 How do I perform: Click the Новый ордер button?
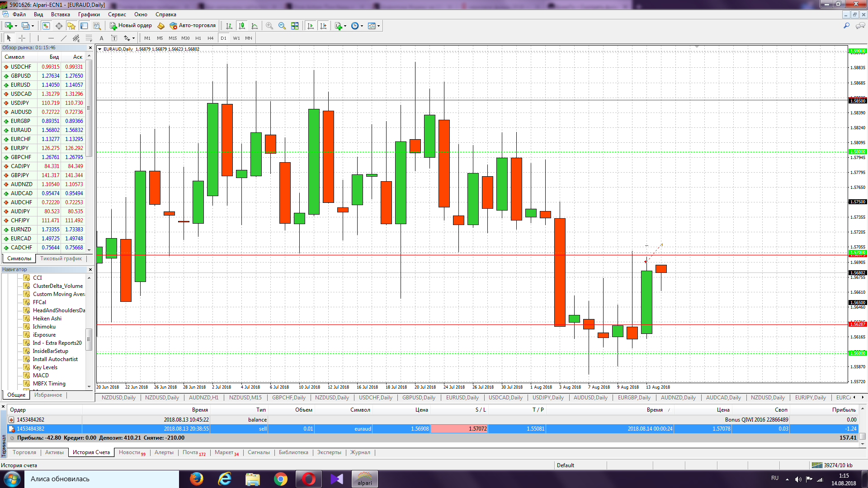[x=131, y=26]
